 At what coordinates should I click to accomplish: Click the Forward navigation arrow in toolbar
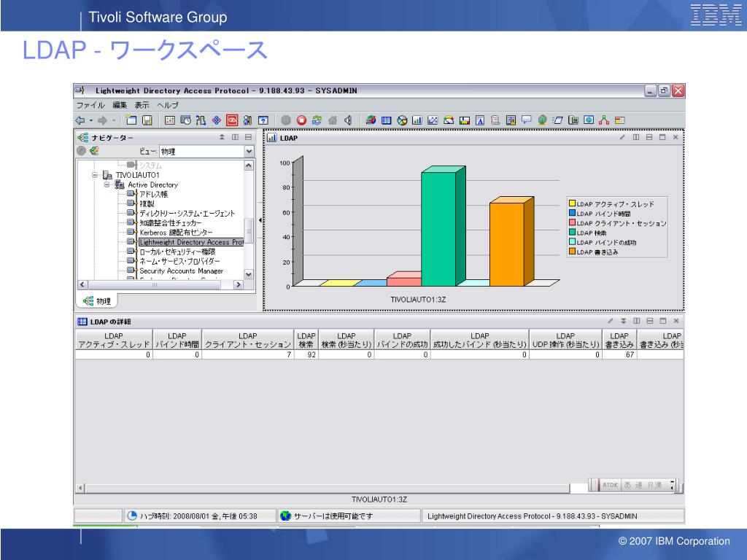(102, 120)
